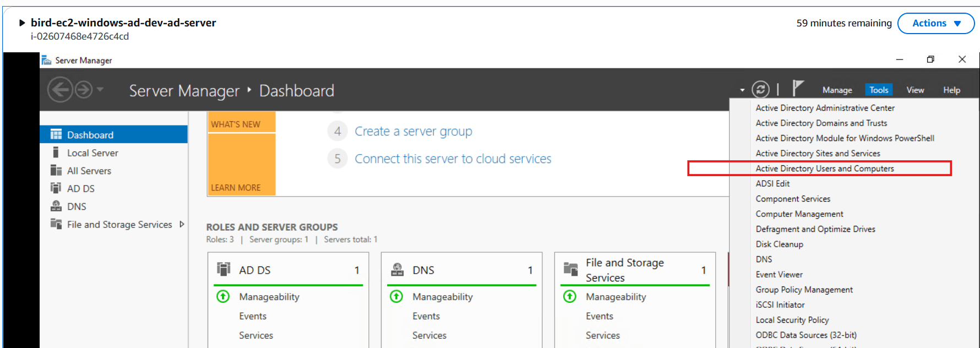Expand File and Storage Services submenu arrow
Screen dimensions: 980x348
point(182,224)
